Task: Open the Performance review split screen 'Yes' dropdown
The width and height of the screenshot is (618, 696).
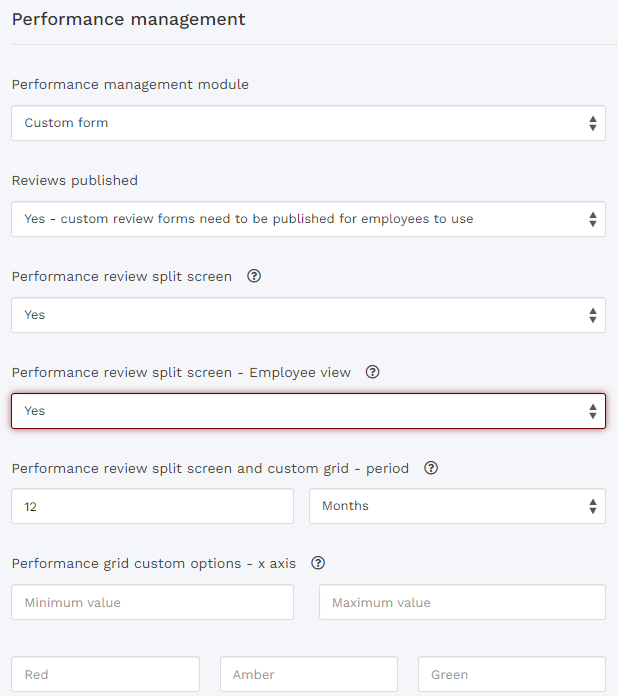Action: click(308, 315)
